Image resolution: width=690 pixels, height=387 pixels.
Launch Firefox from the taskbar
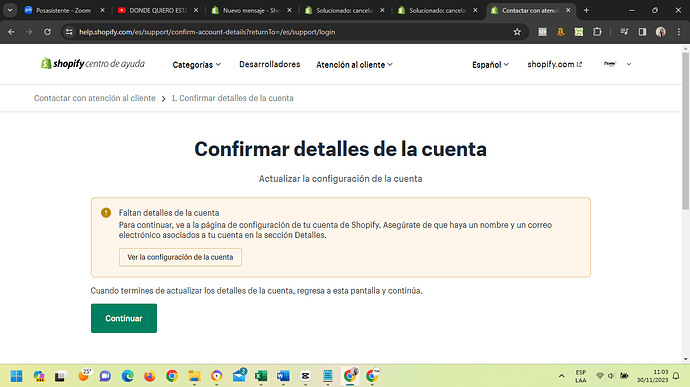pyautogui.click(x=150, y=376)
